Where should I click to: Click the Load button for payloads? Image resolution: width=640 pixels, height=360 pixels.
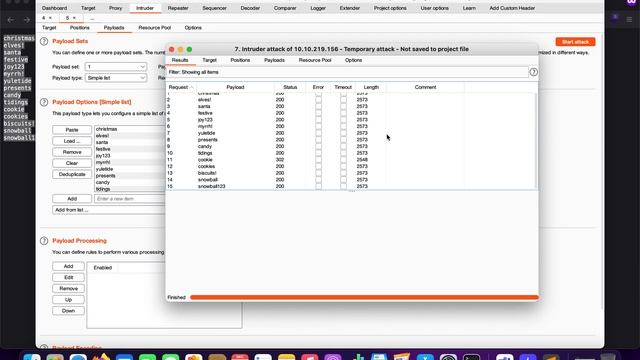[x=72, y=141]
